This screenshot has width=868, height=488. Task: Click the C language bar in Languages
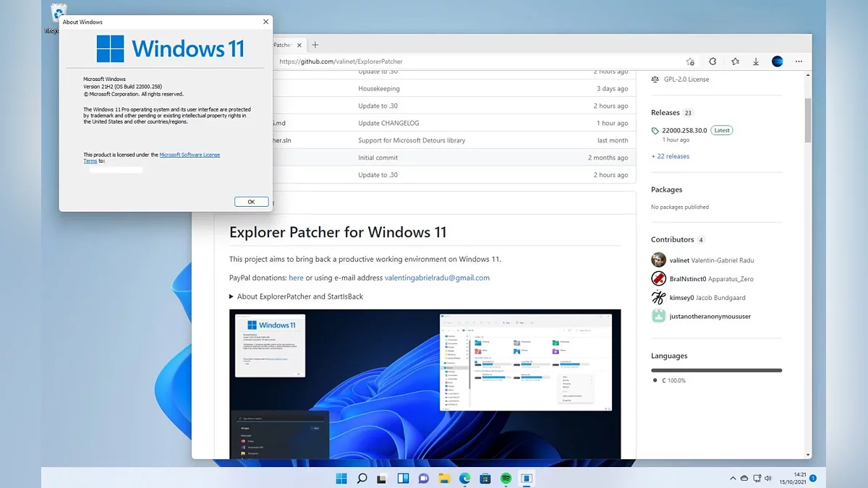pyautogui.click(x=716, y=370)
